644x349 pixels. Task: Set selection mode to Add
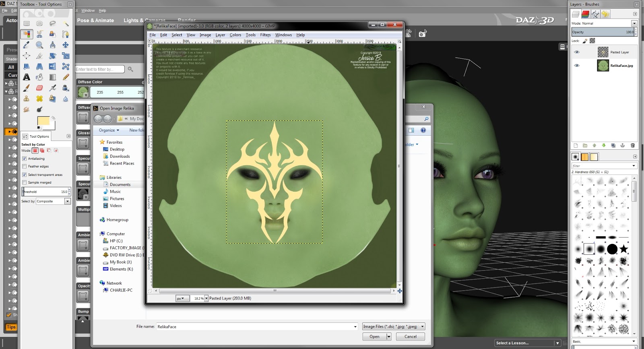(x=42, y=151)
